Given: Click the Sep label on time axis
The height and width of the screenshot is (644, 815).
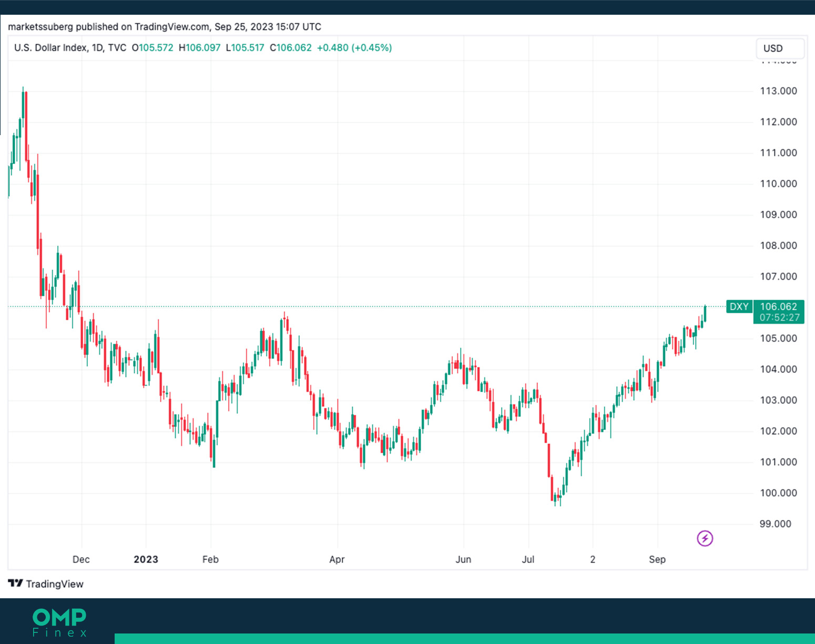Looking at the screenshot, I should (x=657, y=559).
